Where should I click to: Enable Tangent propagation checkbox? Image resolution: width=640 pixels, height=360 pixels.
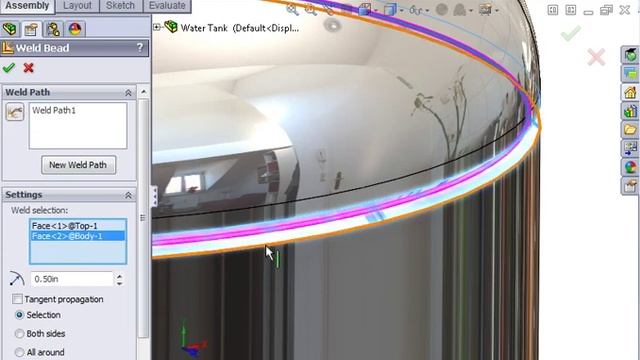[x=17, y=299]
